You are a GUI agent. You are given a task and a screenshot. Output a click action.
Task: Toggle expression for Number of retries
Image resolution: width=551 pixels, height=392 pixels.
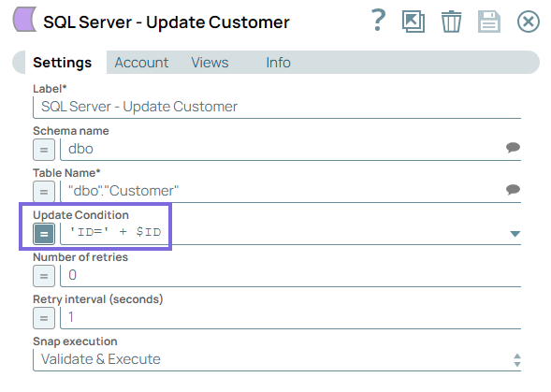(44, 276)
